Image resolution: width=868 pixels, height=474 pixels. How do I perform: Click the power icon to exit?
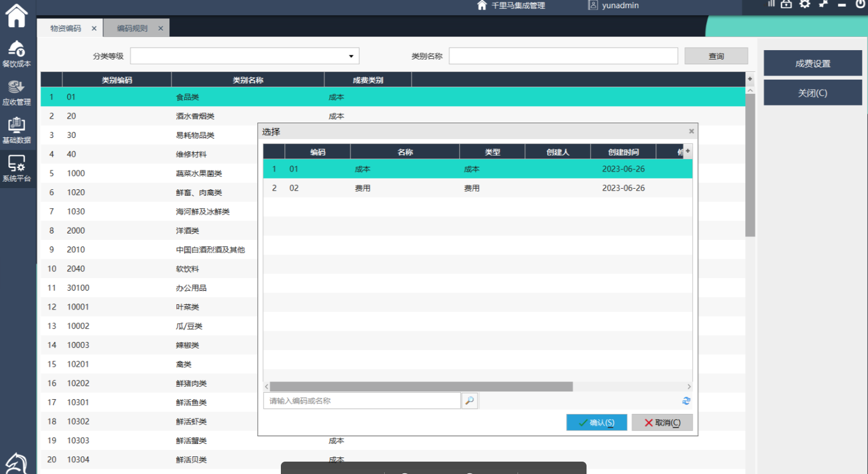[860, 4]
